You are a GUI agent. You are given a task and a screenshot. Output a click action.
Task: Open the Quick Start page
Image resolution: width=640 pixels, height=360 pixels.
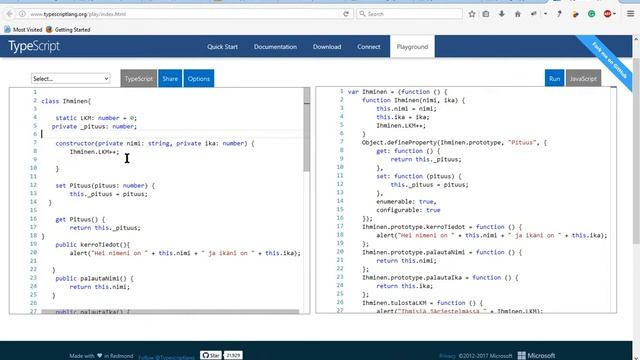[222, 47]
